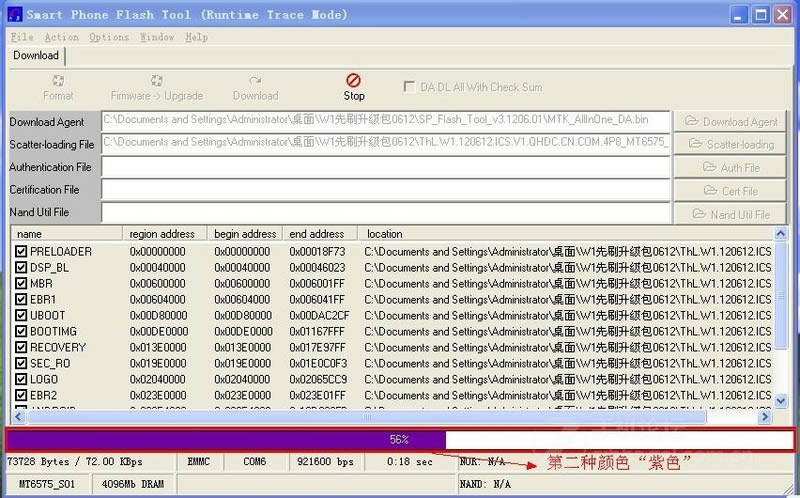800x498 pixels.
Task: Toggle DA DL All With Check Sum
Action: coord(410,87)
